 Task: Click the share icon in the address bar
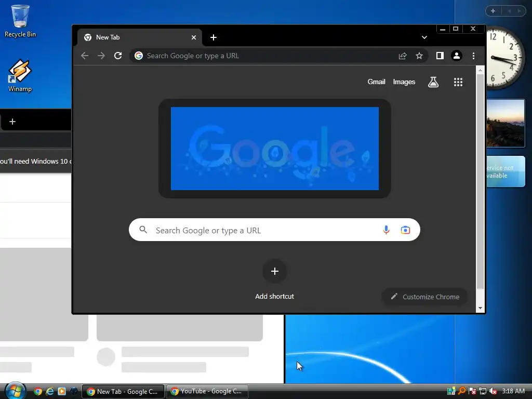coord(403,56)
